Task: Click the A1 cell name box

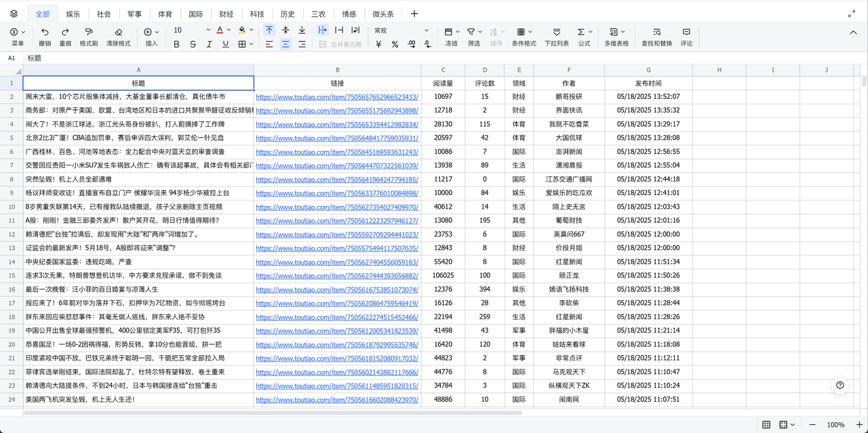Action: coord(12,58)
